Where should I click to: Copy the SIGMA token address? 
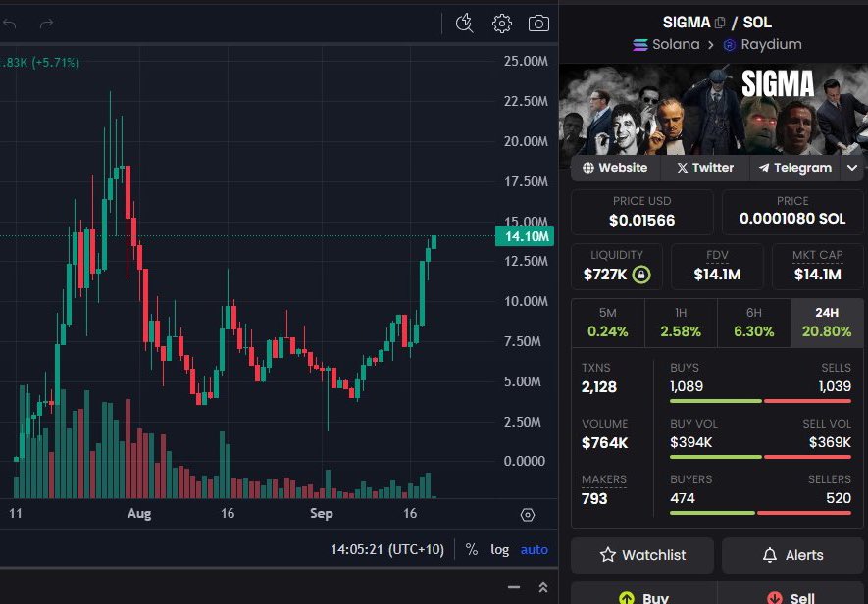pyautogui.click(x=720, y=23)
